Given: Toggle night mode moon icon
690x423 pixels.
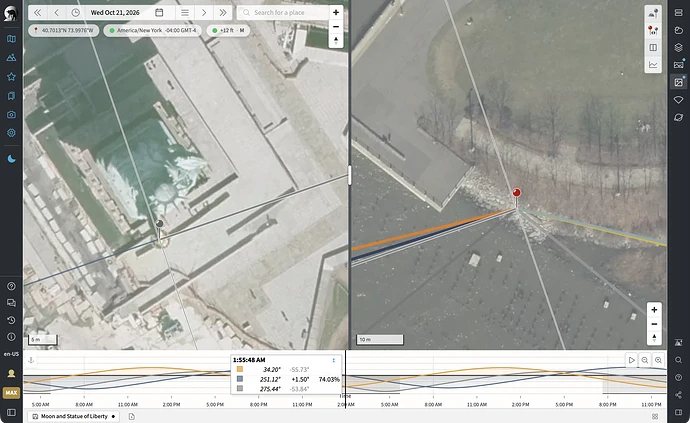Looking at the screenshot, I should [x=11, y=159].
